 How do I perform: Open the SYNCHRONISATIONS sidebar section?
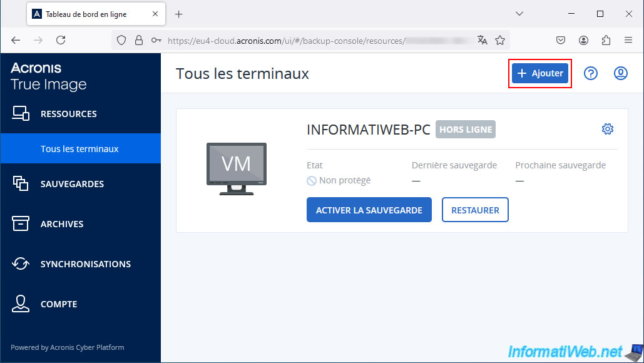coord(81,264)
